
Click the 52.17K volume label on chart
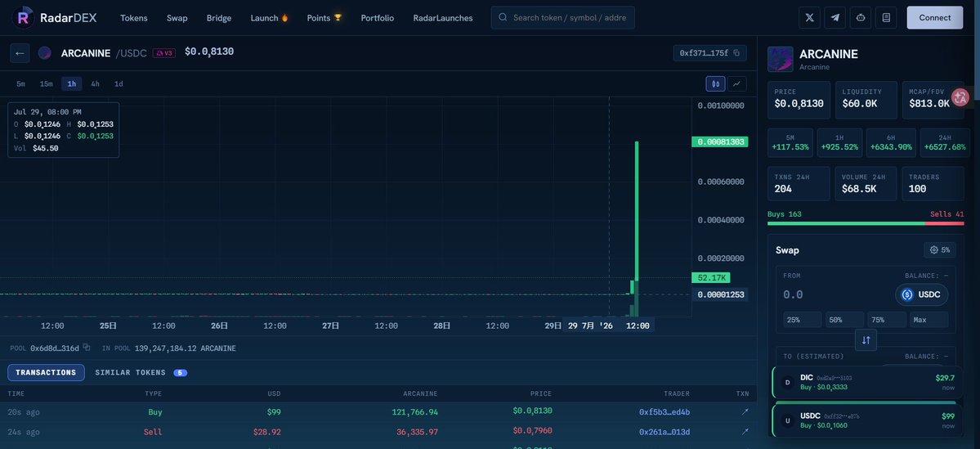coord(710,277)
